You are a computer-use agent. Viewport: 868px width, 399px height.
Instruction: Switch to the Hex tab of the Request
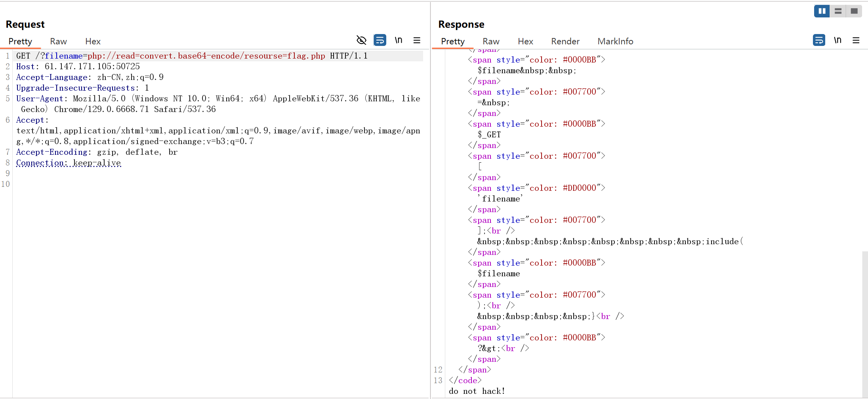92,41
